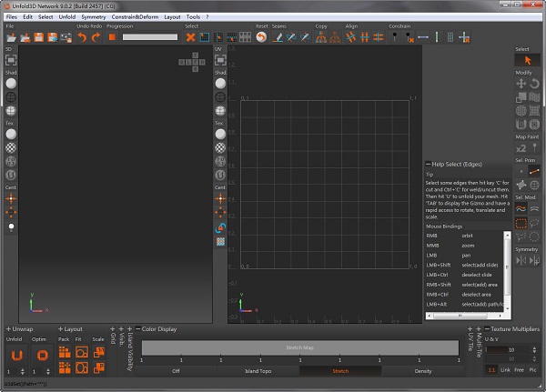Click the Link button in Texture Multipliers
This screenshot has height=392, width=546.
tap(505, 371)
